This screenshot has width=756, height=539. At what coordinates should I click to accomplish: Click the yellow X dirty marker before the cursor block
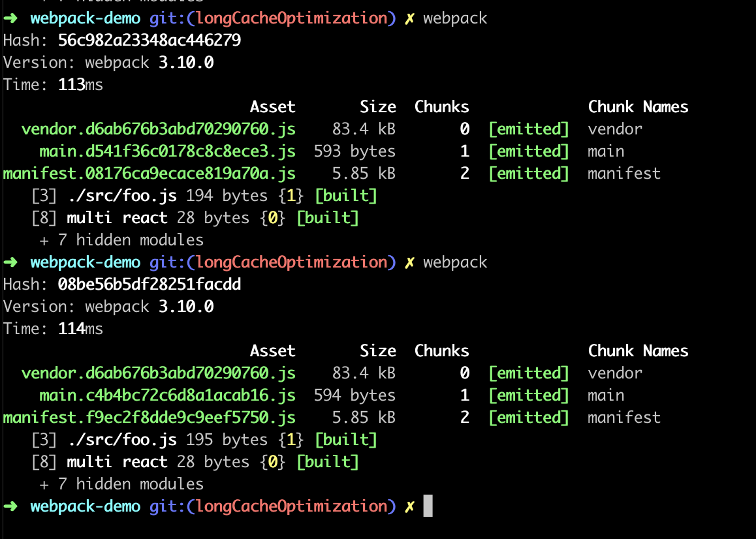click(x=409, y=506)
